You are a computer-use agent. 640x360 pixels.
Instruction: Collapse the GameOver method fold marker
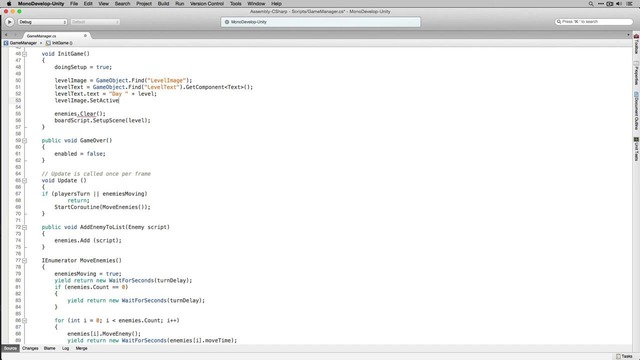(24, 140)
